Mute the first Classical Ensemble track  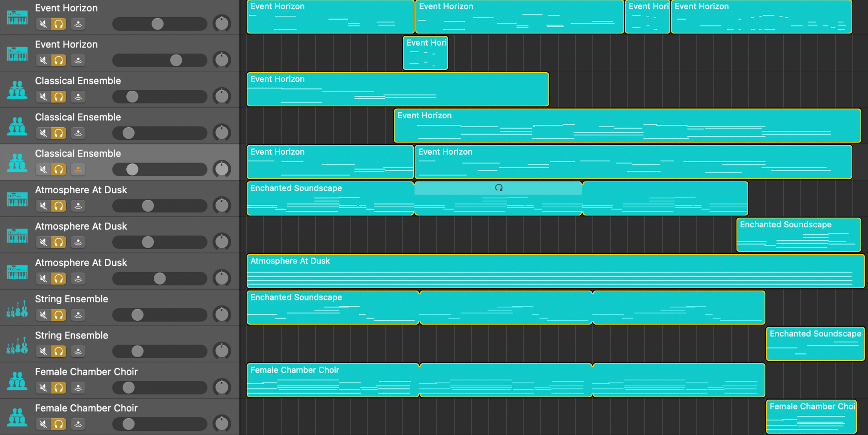click(43, 96)
